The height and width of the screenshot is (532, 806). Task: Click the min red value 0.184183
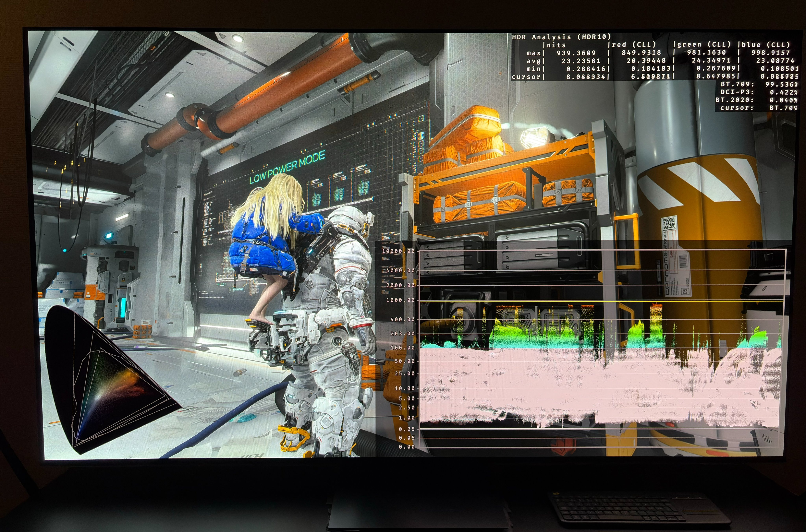[x=651, y=68]
